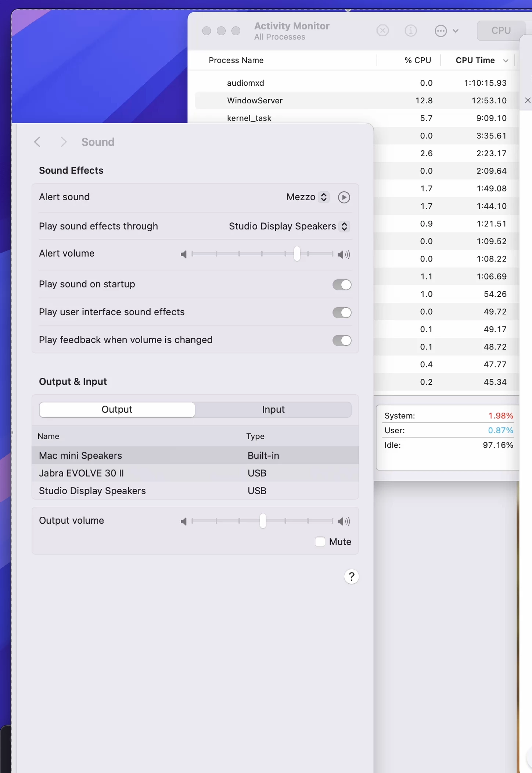The image size is (532, 773).
Task: Click CPU Time sort chevron
Action: tap(506, 61)
